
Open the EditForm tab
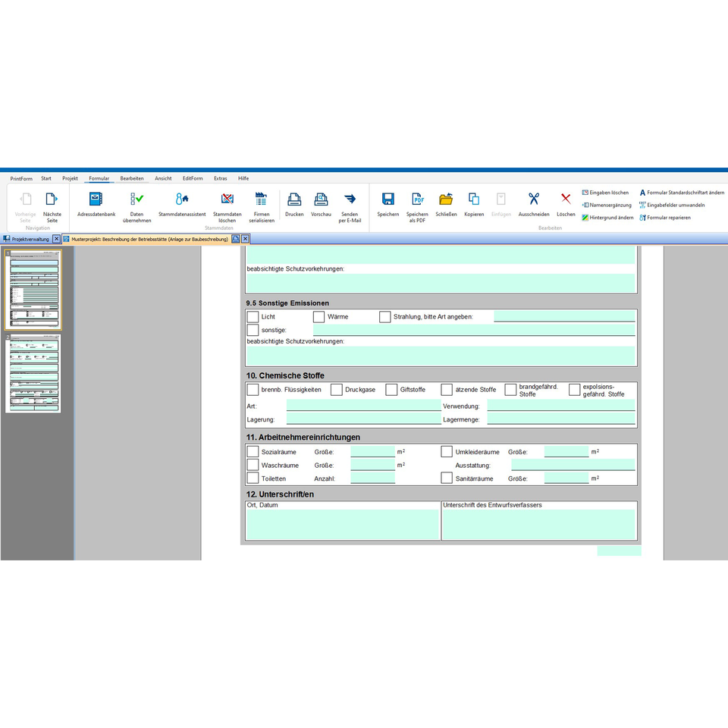click(193, 178)
